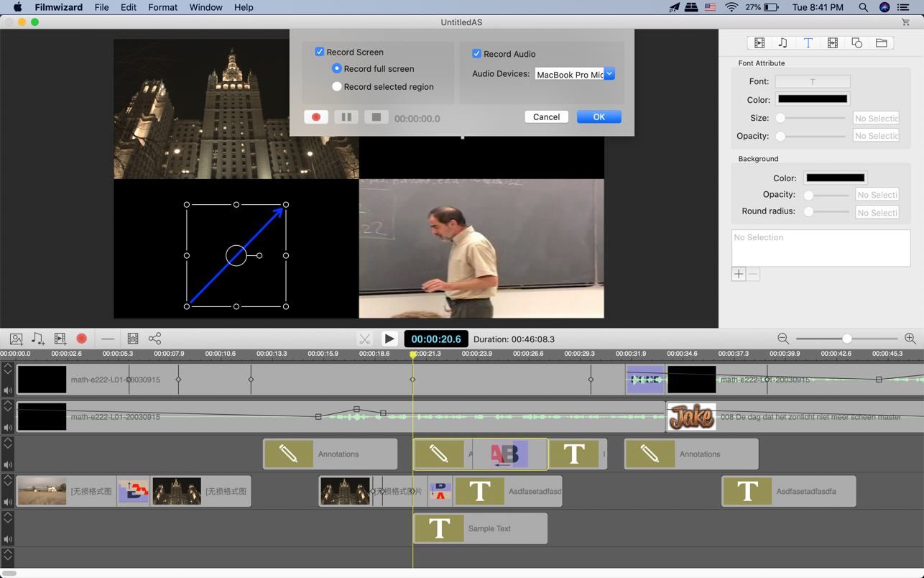924x578 pixels.
Task: Click the Font Attribute color swatch
Action: tap(812, 99)
